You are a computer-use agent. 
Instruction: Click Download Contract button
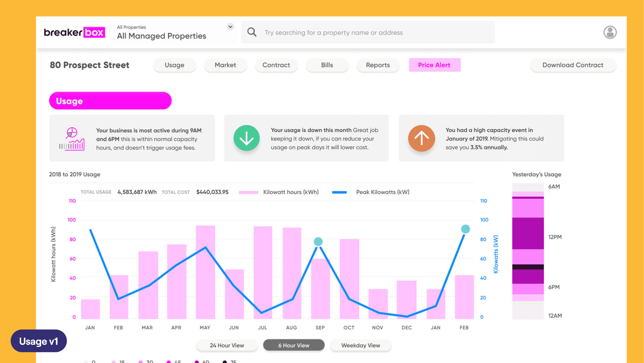click(573, 65)
